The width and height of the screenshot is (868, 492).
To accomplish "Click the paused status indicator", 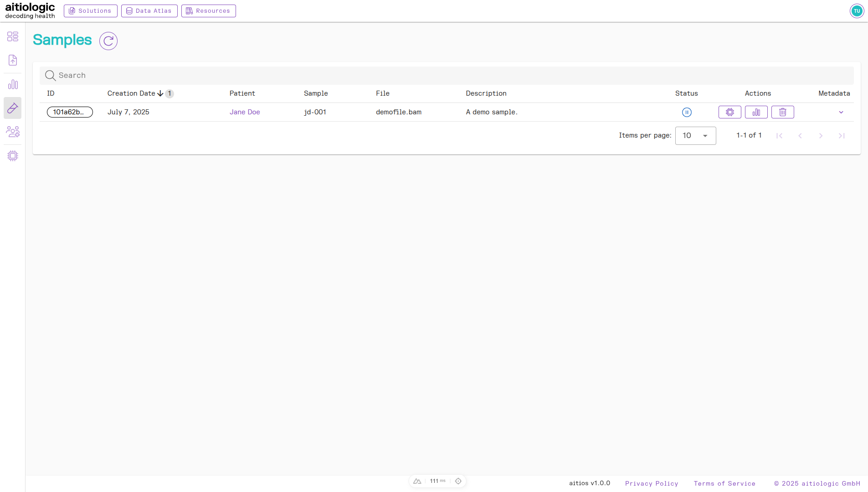I will pos(687,112).
